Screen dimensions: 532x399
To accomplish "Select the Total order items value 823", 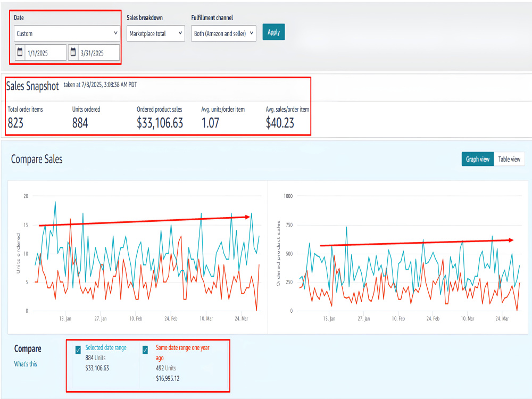I will pos(15,122).
